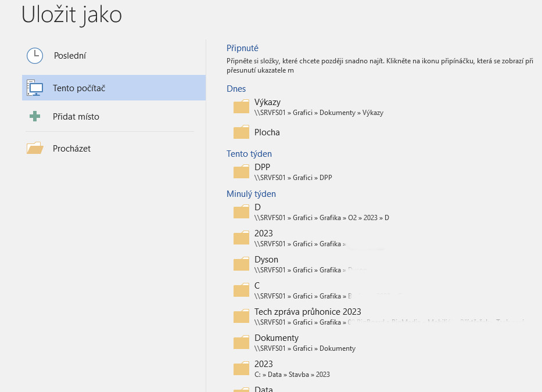Select the Tento počítač label
This screenshot has width=542, height=392.
(x=79, y=88)
